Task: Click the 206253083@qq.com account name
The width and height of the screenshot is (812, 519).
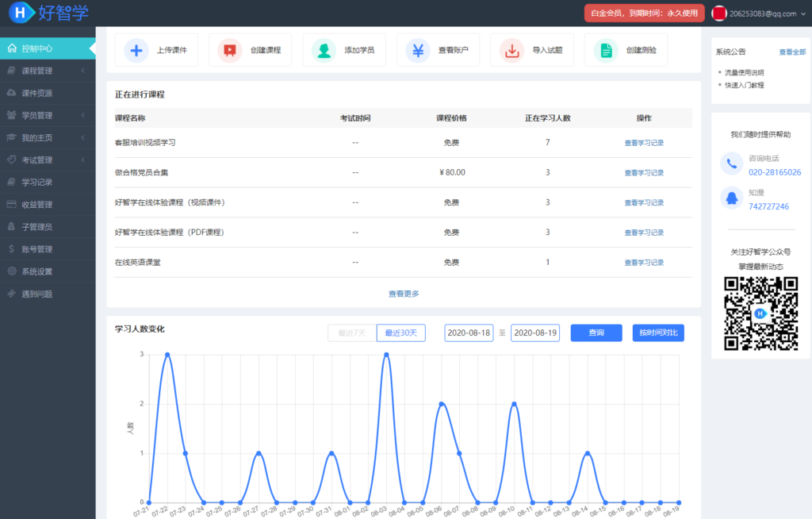Action: point(763,14)
